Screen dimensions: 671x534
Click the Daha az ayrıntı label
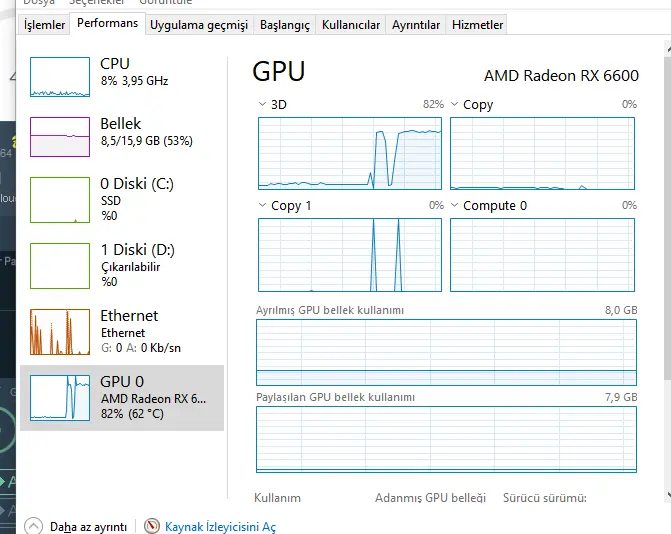[x=89, y=527]
